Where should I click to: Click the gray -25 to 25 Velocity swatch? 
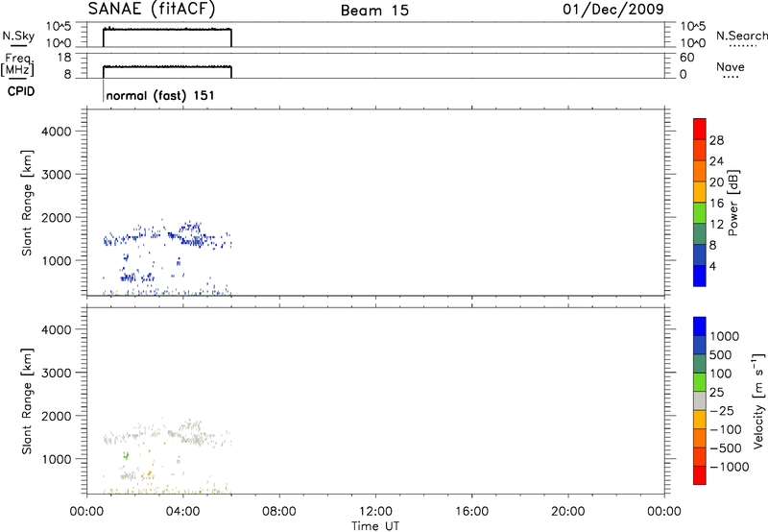[700, 401]
